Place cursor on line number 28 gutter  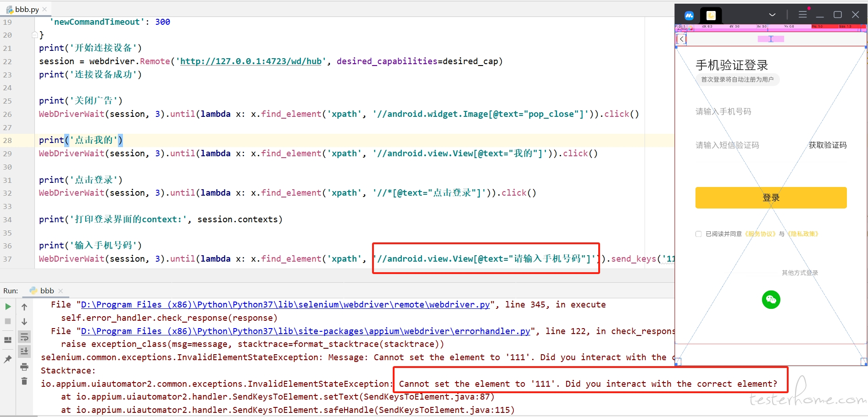click(7, 140)
